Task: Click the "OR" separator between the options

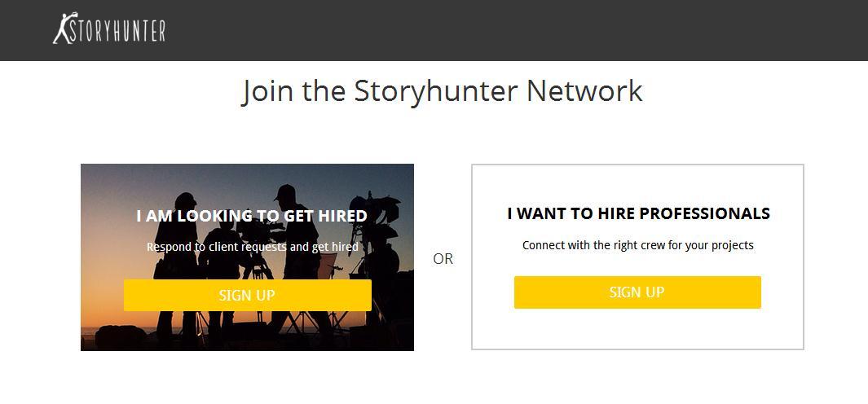Action: click(x=443, y=259)
